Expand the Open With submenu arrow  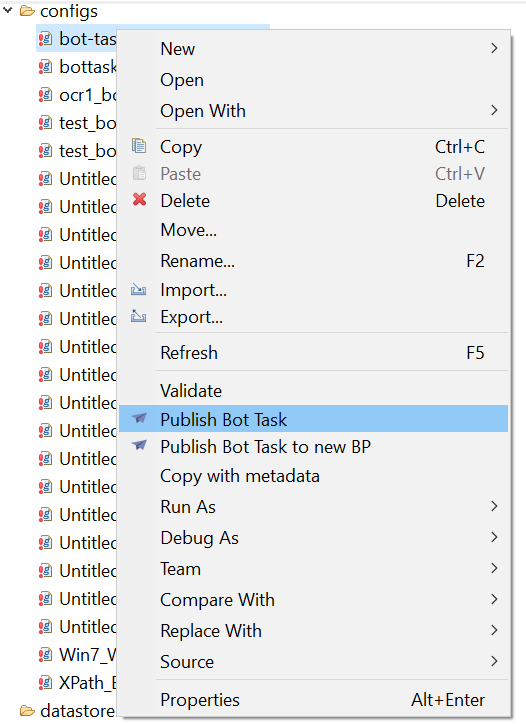pos(494,110)
